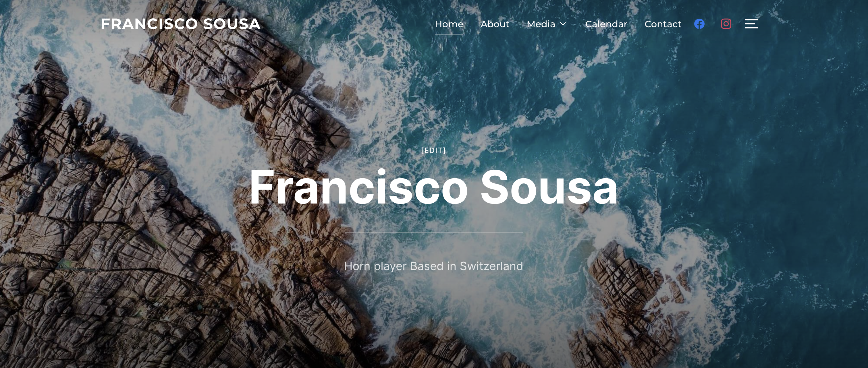Viewport: 868px width, 368px height.
Task: Expand the Media submenu chevron
Action: tap(563, 24)
